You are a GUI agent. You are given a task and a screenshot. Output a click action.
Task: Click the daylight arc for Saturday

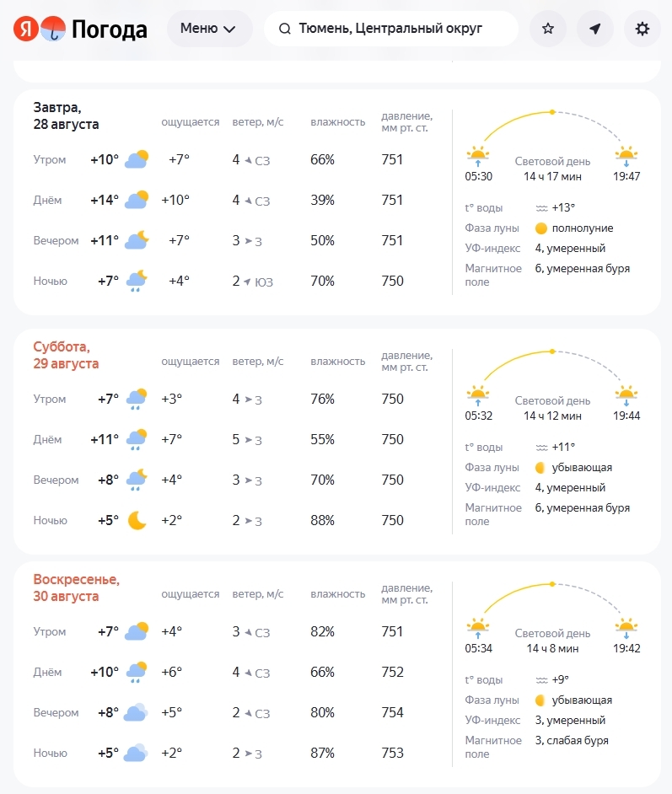(x=552, y=365)
